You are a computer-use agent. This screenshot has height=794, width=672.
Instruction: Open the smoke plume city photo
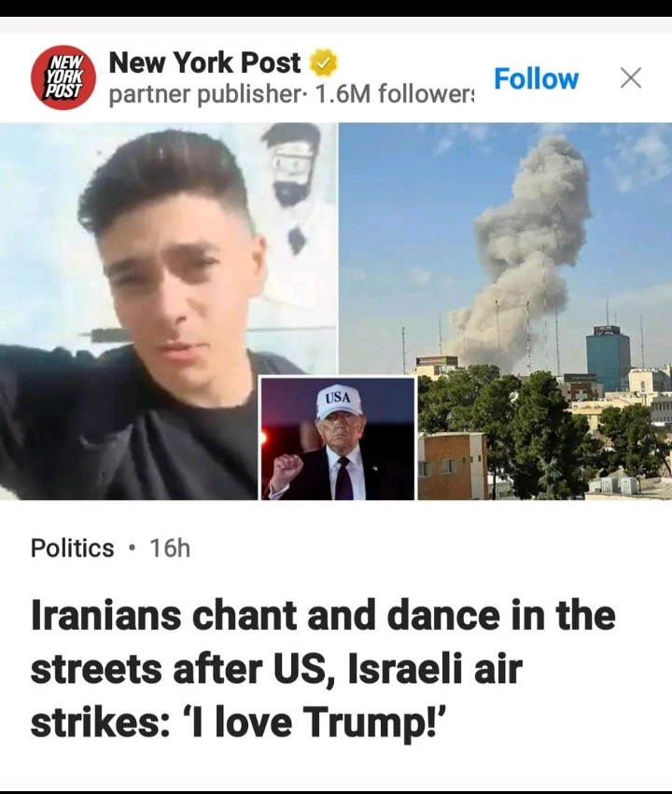pyautogui.click(x=505, y=311)
